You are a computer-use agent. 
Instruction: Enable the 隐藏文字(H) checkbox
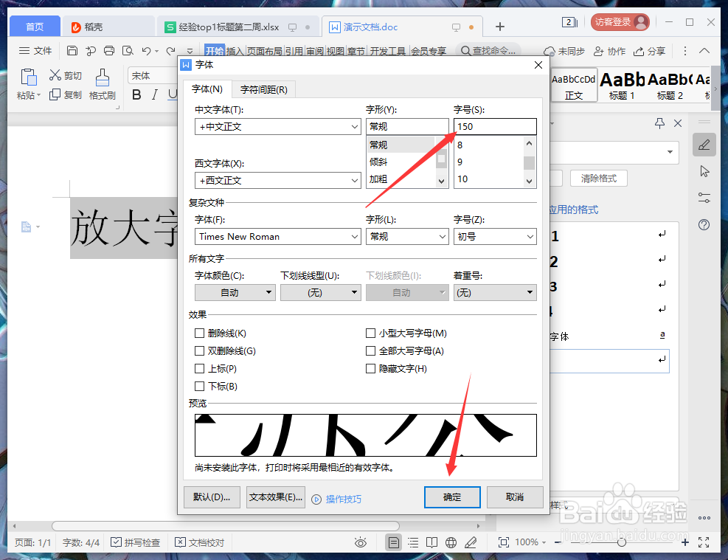coord(370,368)
